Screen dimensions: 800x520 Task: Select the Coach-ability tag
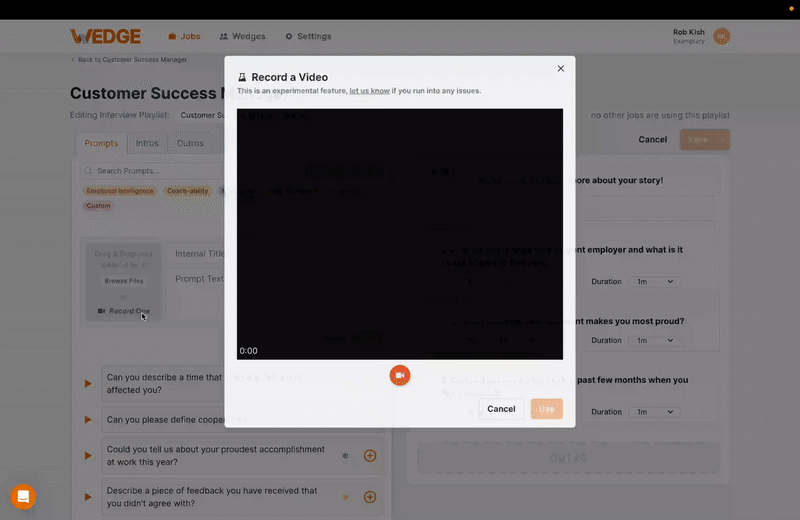coord(187,191)
